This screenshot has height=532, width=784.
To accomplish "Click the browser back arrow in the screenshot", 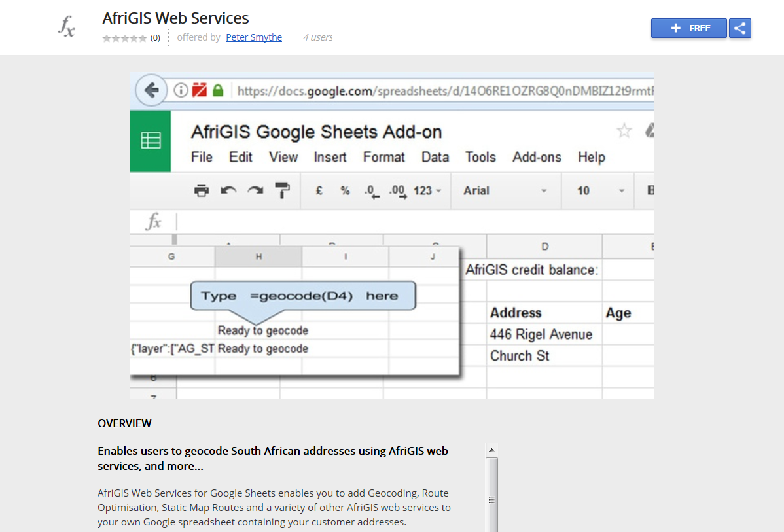I will [x=152, y=90].
